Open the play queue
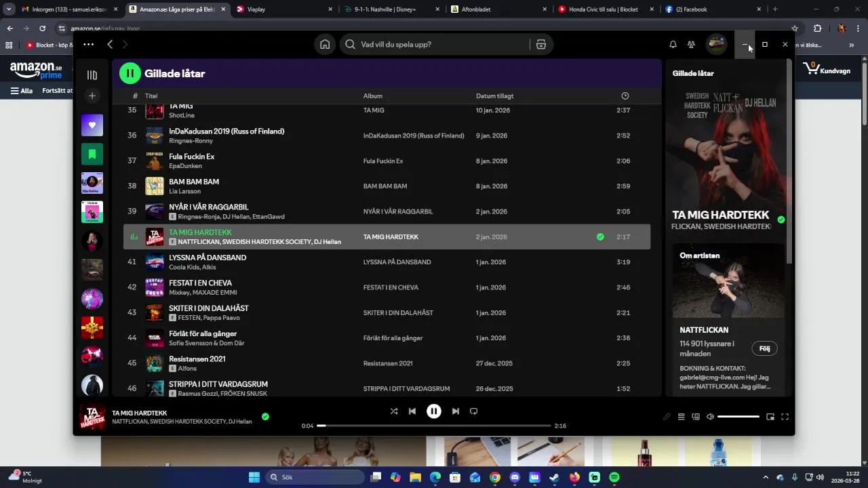 pos(682,417)
